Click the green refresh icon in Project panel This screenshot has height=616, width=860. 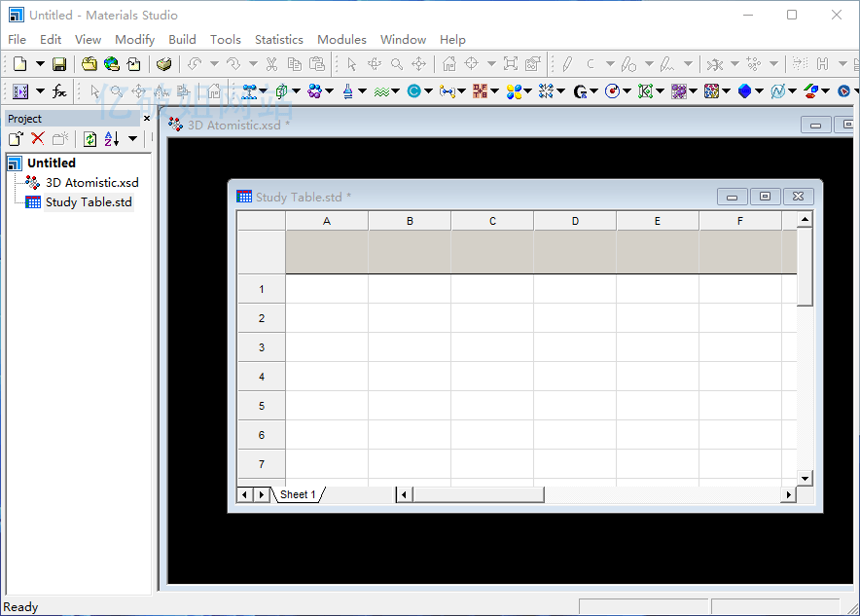click(90, 139)
